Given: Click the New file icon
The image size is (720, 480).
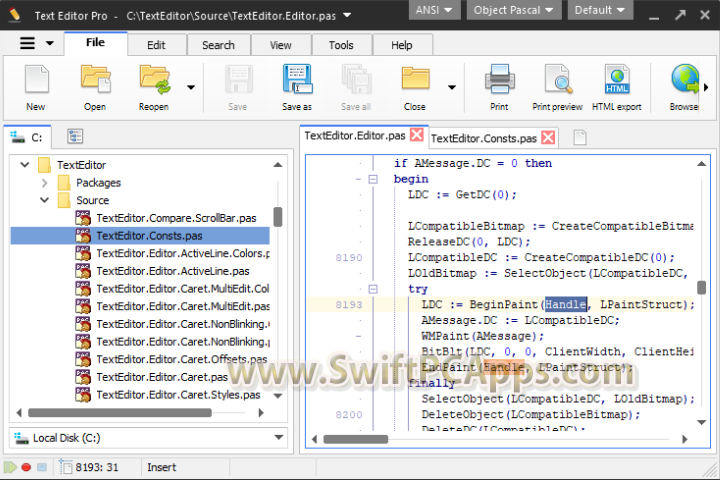Looking at the screenshot, I should click(x=36, y=79).
